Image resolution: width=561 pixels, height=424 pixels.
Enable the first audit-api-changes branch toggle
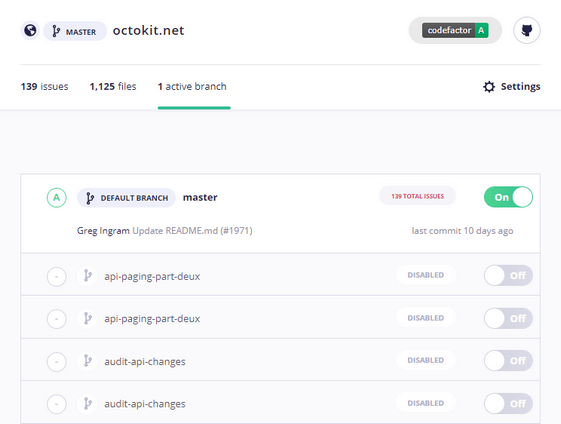(x=508, y=360)
